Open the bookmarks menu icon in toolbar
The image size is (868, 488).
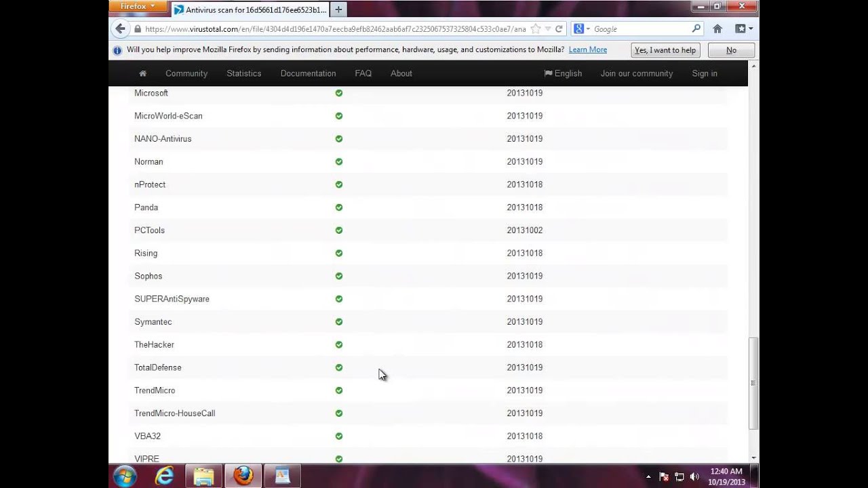point(741,28)
